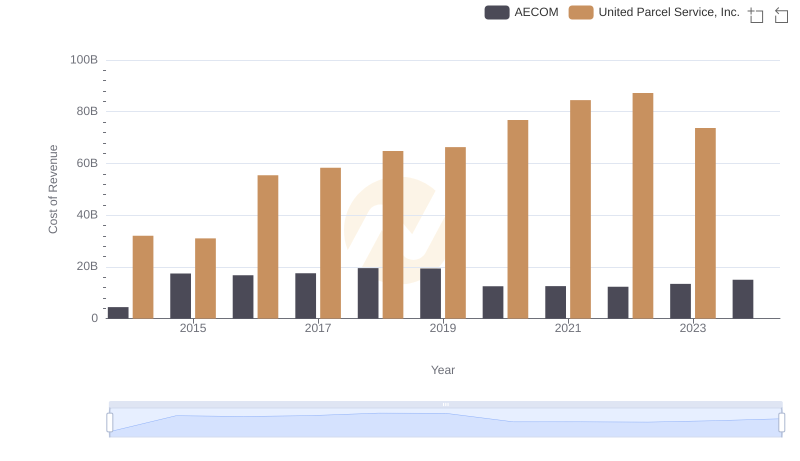This screenshot has height=461, width=800.
Task: Click the '2019' x-axis label
Action: [443, 328]
